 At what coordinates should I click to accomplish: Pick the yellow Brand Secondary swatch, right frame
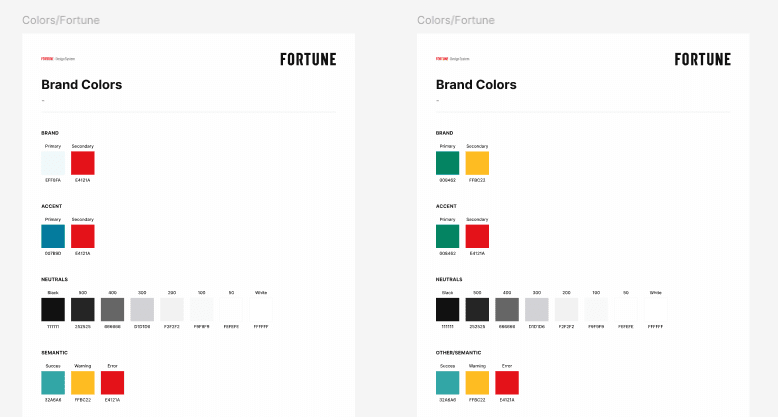click(477, 163)
